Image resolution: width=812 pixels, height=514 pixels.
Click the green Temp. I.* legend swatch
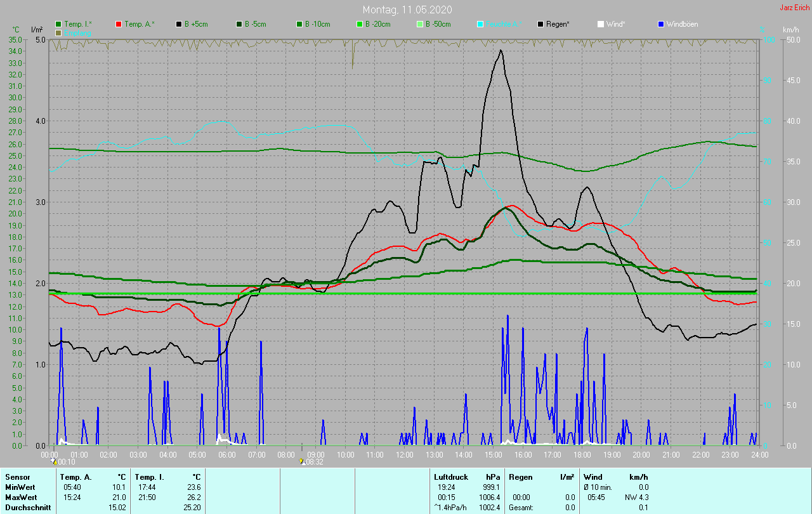59,24
